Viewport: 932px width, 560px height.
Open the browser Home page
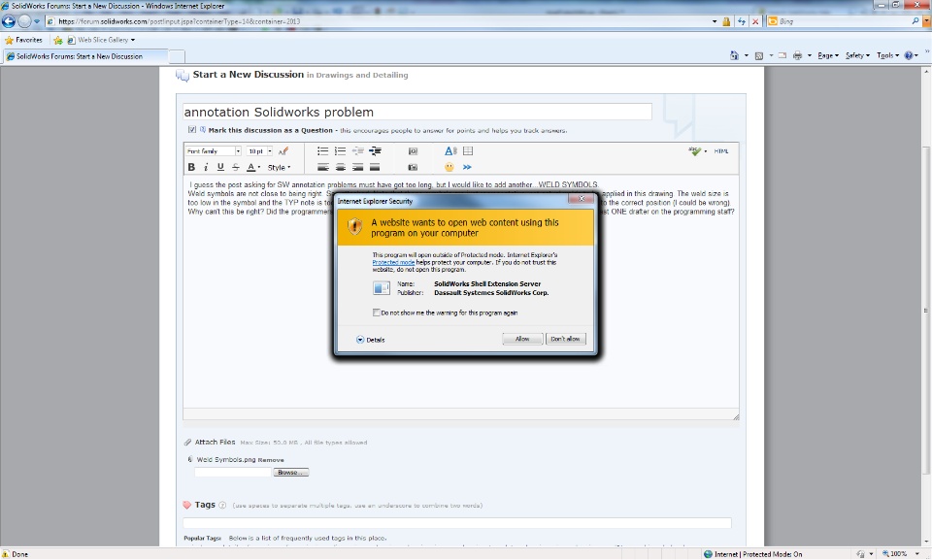pos(734,55)
